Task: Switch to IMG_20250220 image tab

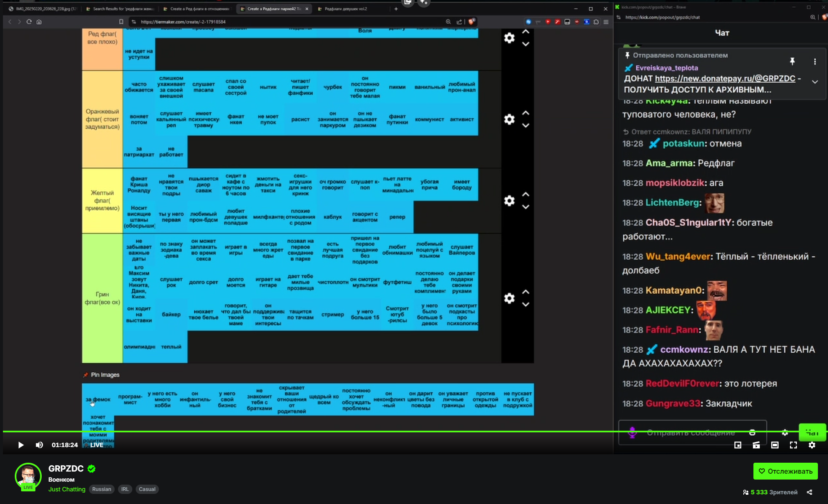Action: pyautogui.click(x=43, y=9)
